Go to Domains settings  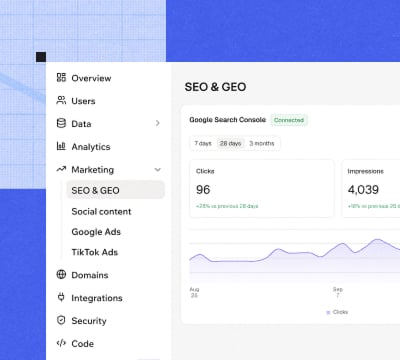90,275
